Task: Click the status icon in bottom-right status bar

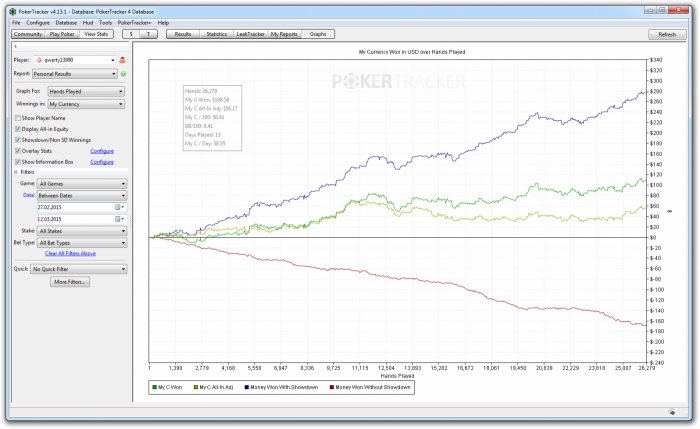Action: pyautogui.click(x=672, y=413)
